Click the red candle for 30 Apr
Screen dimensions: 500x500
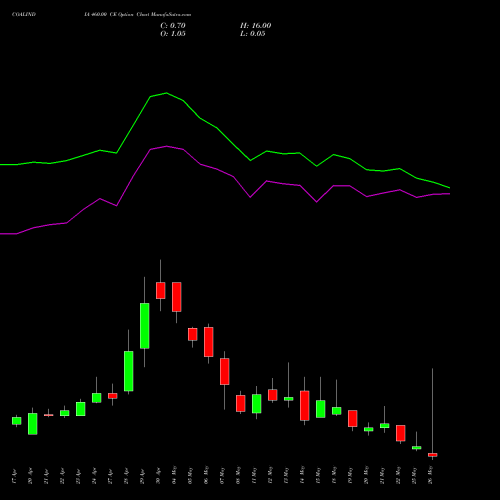pos(160,290)
